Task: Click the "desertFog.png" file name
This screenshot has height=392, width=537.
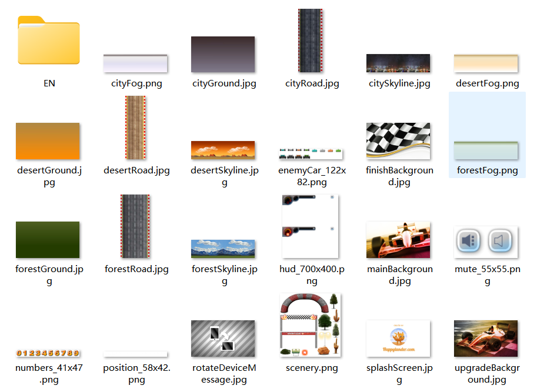Action: [488, 83]
